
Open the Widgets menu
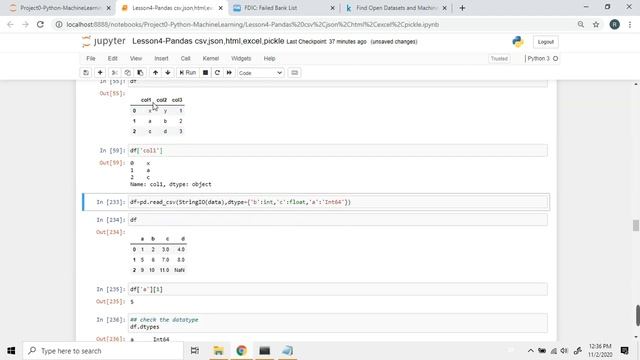241,58
